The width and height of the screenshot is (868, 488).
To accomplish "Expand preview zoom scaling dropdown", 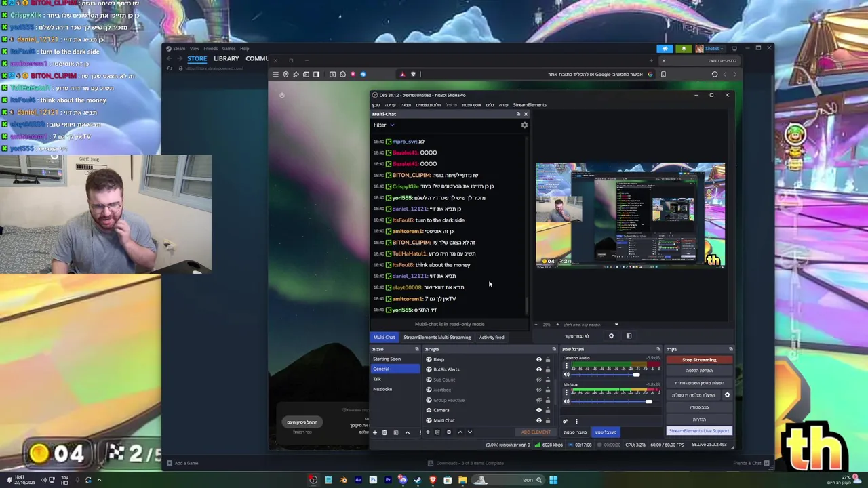I will [x=616, y=325].
